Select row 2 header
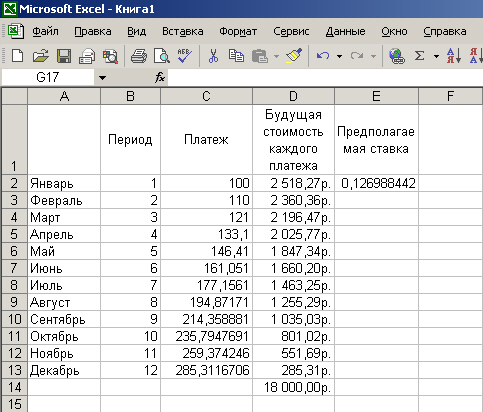Image resolution: width=483 pixels, height=412 pixels. coord(14,183)
